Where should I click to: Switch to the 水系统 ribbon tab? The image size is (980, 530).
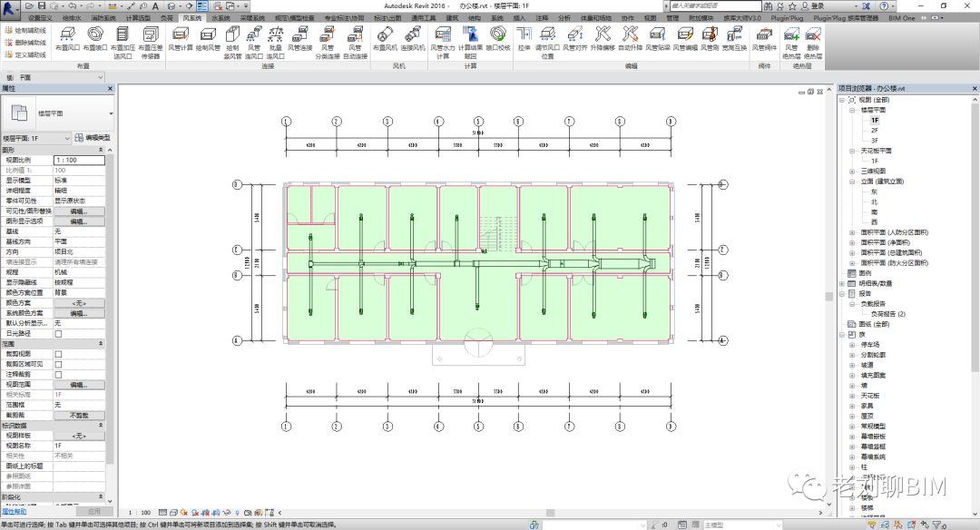point(220,18)
